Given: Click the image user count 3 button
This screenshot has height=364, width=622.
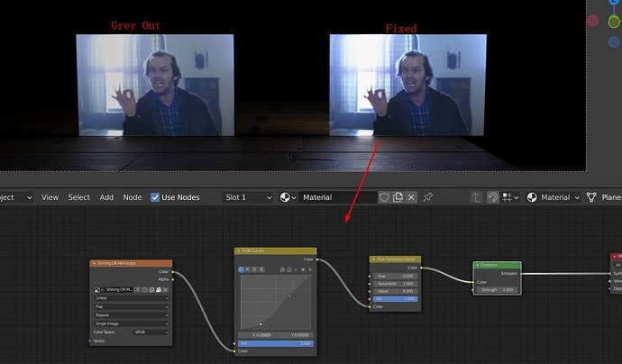Looking at the screenshot, I should click(137, 290).
